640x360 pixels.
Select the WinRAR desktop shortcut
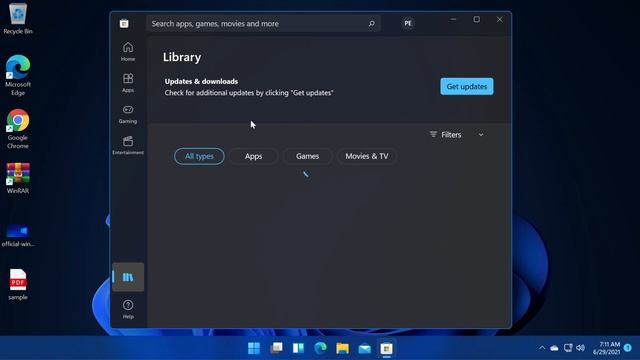pos(18,178)
